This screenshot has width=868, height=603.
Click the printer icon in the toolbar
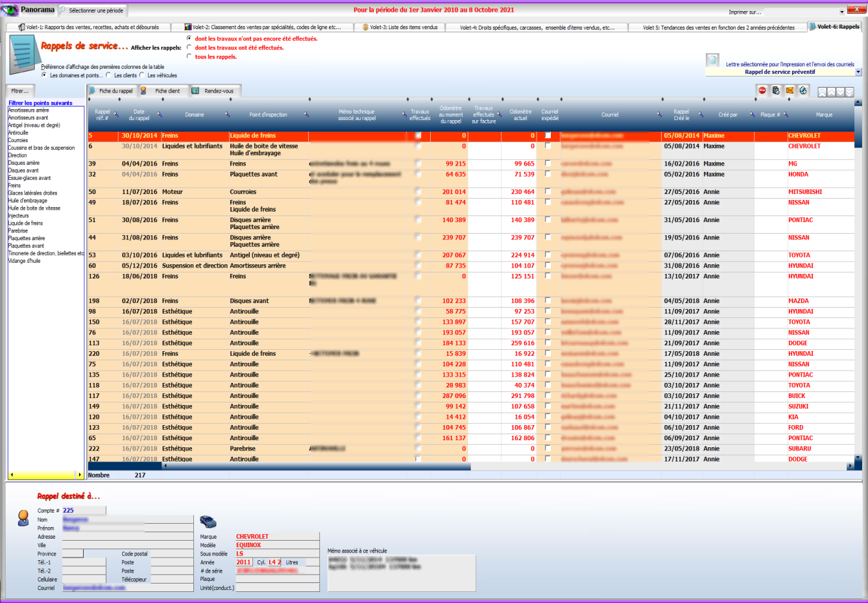tap(776, 91)
